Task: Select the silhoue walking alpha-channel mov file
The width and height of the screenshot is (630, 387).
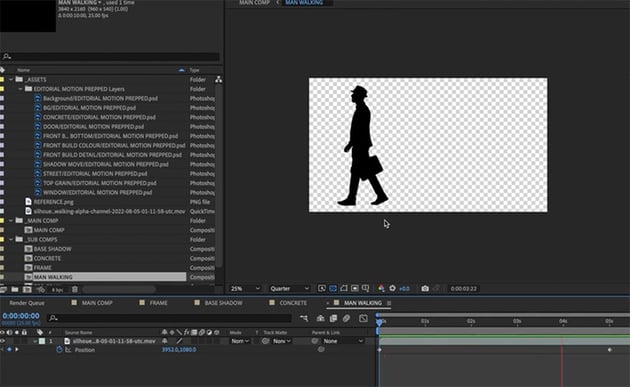Action: tap(109, 211)
